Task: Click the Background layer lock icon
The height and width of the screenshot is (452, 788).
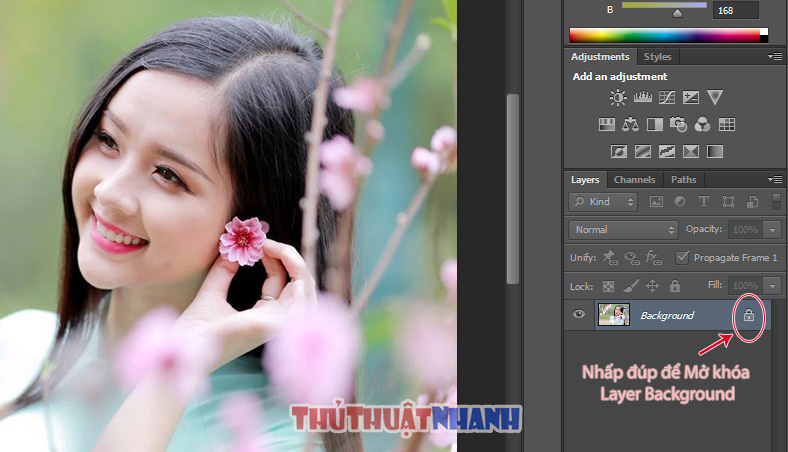Action: (x=749, y=315)
